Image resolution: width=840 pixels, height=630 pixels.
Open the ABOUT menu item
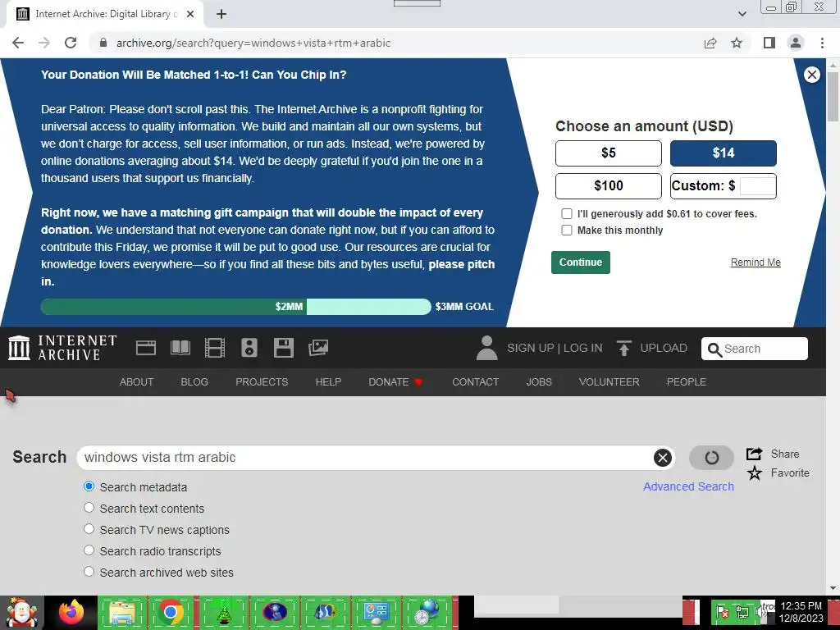pos(137,382)
